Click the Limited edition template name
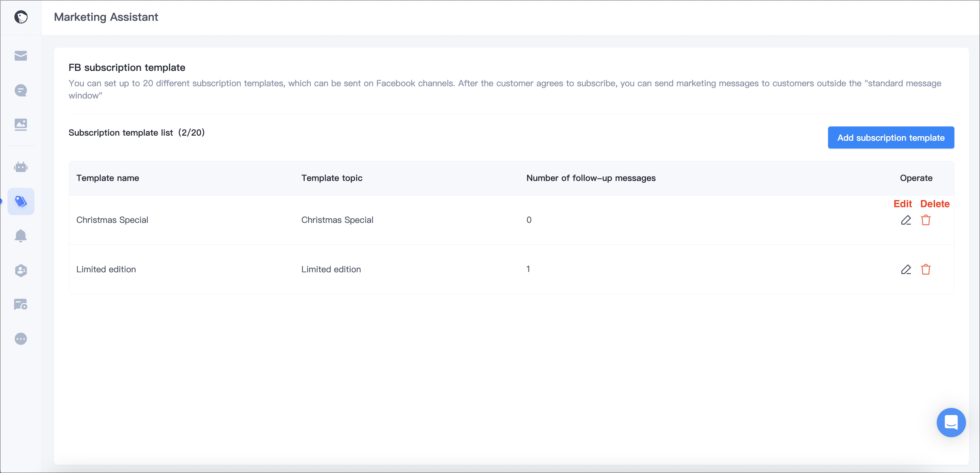980x473 pixels. [x=106, y=270]
